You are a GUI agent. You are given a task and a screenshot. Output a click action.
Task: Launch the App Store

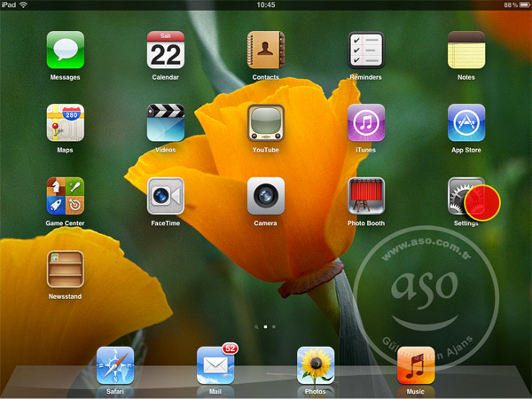pos(466,122)
